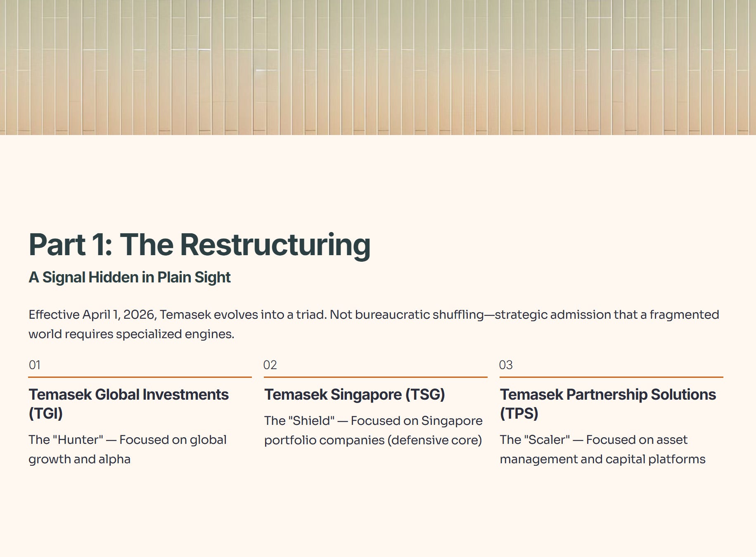Click the '01' column number
756x557 pixels.
point(35,365)
